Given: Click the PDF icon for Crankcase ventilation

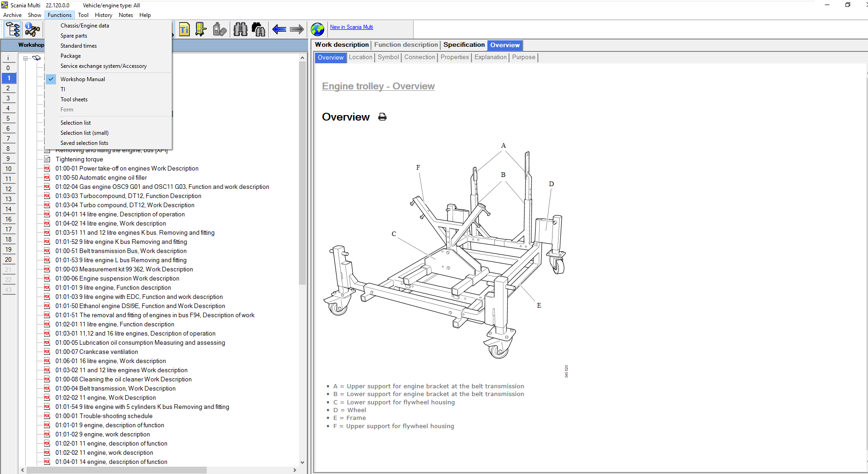Looking at the screenshot, I should tap(47, 352).
